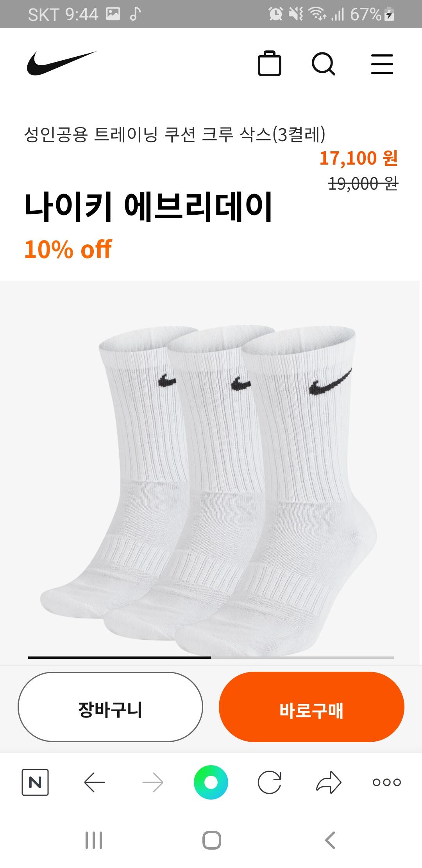Tap the image carousel progress bar
422x868 pixels.
[211, 658]
